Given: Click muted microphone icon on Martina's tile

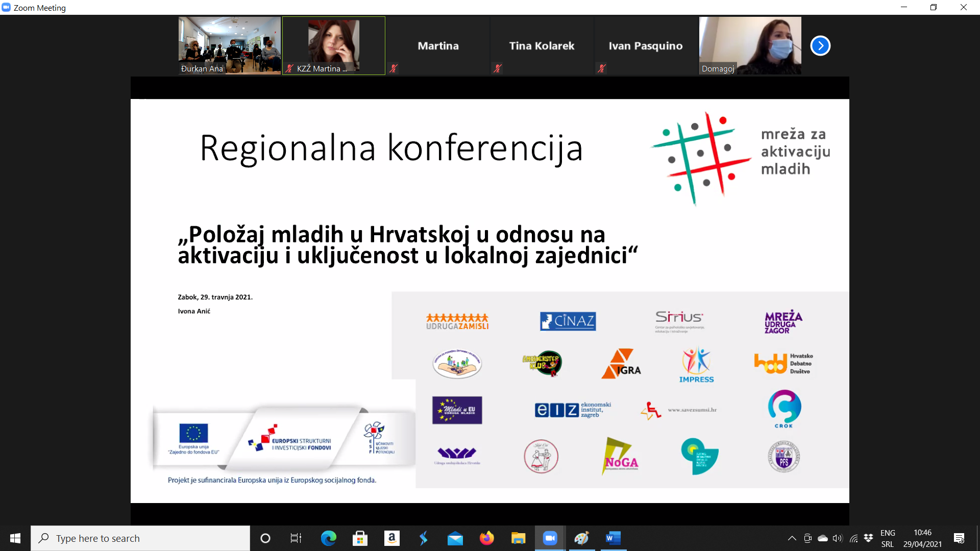Looking at the screenshot, I should pyautogui.click(x=394, y=68).
